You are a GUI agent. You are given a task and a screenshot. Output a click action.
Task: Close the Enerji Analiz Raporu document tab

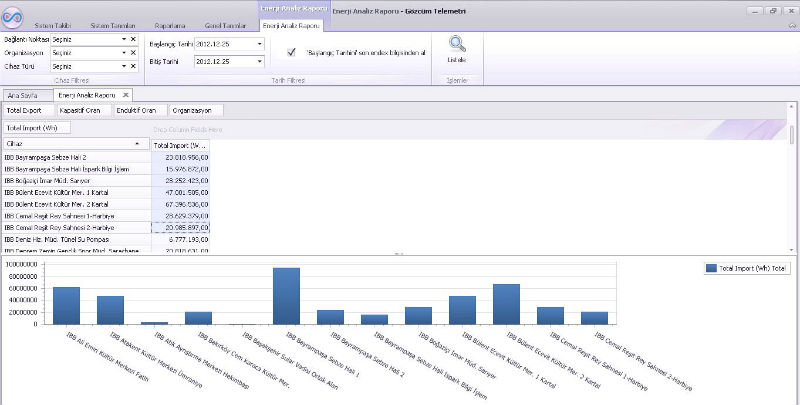click(126, 93)
